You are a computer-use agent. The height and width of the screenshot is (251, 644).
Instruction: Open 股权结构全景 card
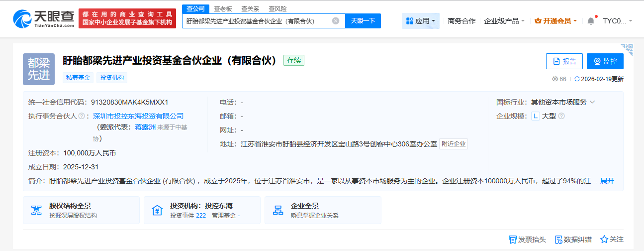tap(81, 210)
